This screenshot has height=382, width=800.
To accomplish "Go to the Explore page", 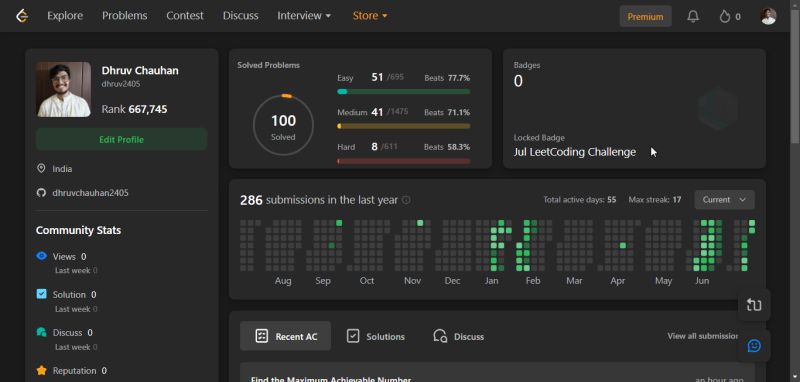I will [x=65, y=16].
